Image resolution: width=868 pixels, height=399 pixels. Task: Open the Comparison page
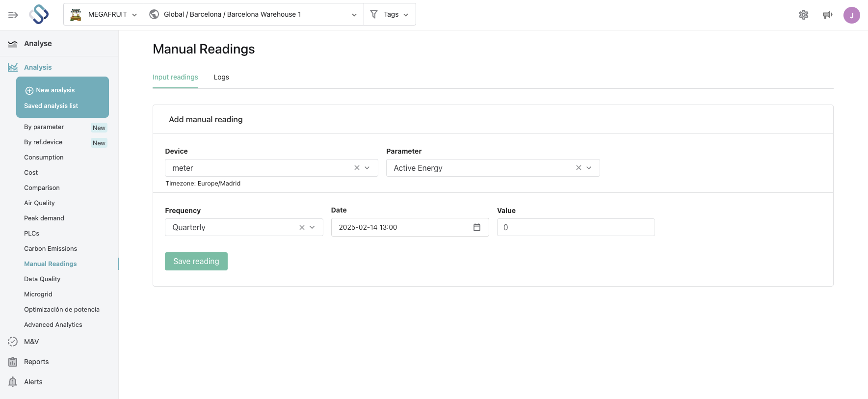pos(42,188)
